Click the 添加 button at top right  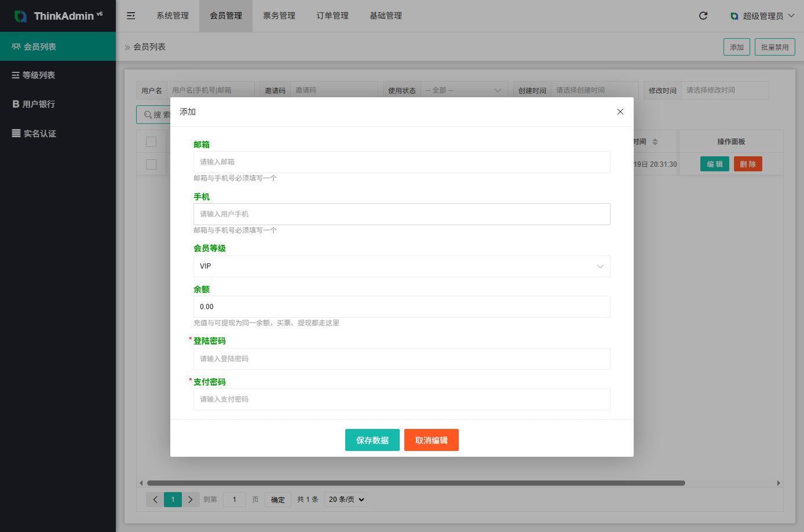(x=737, y=47)
